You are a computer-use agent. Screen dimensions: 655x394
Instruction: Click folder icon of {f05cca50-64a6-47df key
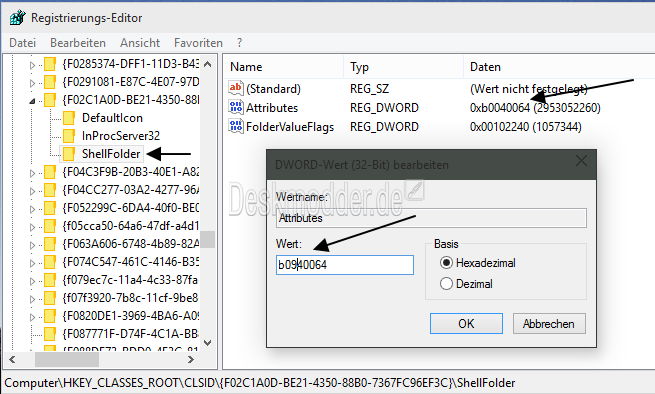pos(50,226)
